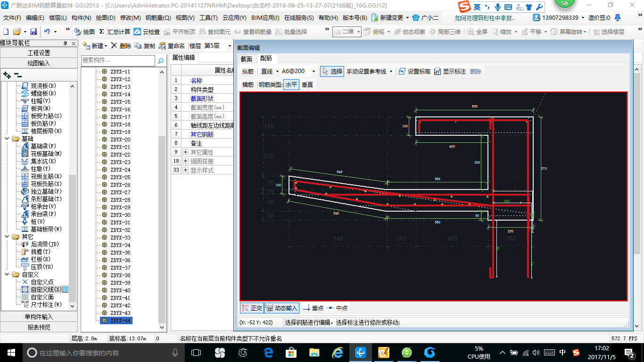Screen dimensions: 644x362
Task: Expand 显示样式 property row
Action: coord(185,170)
